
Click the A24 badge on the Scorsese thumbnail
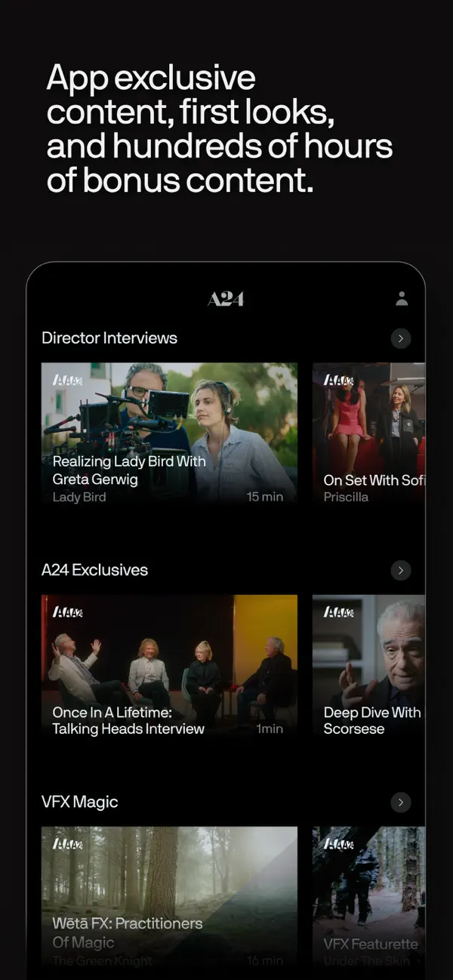(x=339, y=612)
